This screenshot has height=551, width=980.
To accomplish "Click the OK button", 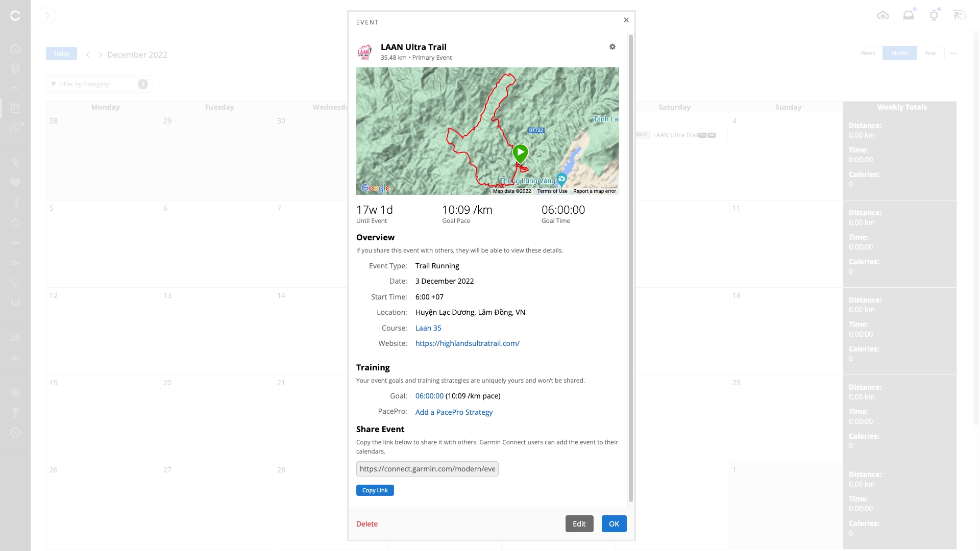I will 614,524.
